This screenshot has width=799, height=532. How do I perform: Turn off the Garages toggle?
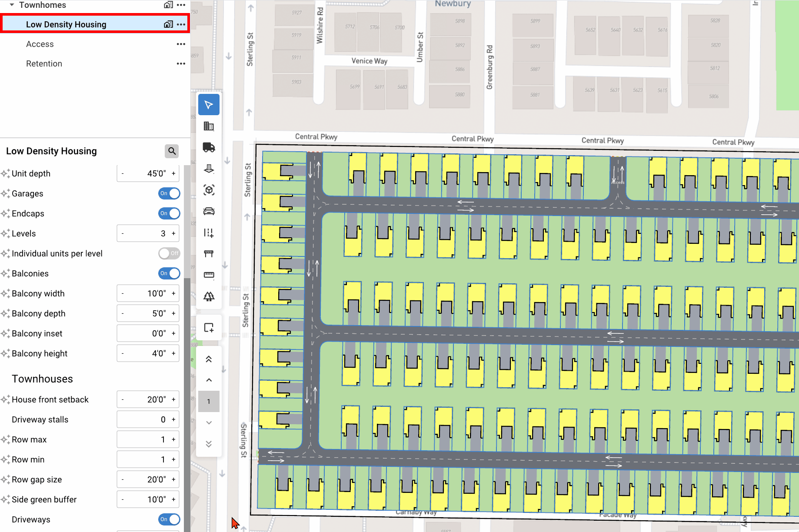tap(169, 193)
